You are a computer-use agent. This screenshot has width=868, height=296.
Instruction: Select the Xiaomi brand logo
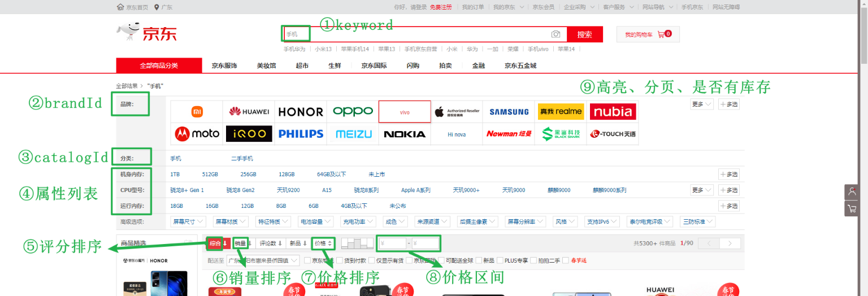(197, 112)
